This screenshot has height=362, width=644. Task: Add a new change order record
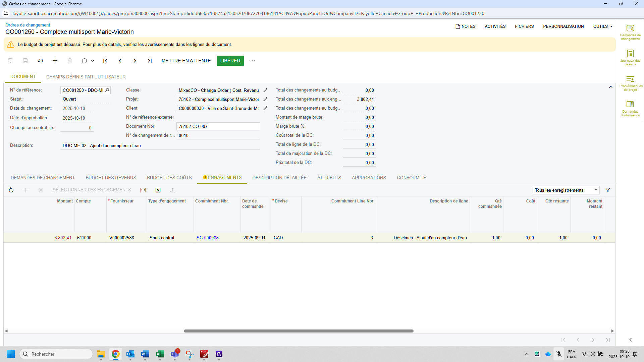pyautogui.click(x=55, y=61)
